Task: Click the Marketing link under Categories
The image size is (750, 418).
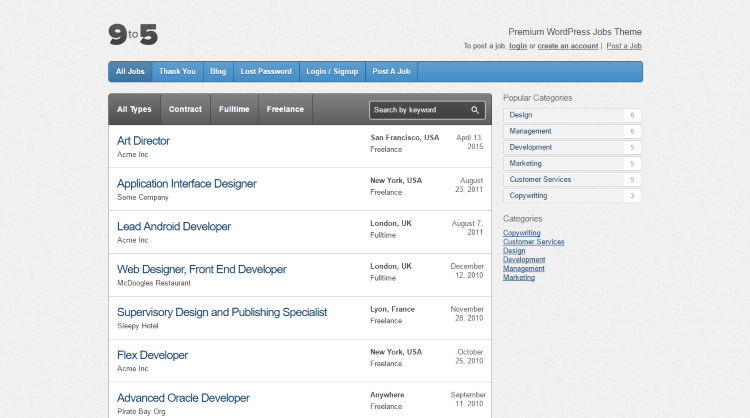Action: point(519,277)
